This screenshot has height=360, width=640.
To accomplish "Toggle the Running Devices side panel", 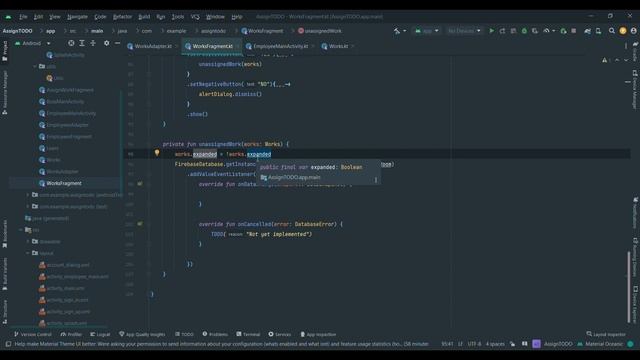I will pos(635,257).
